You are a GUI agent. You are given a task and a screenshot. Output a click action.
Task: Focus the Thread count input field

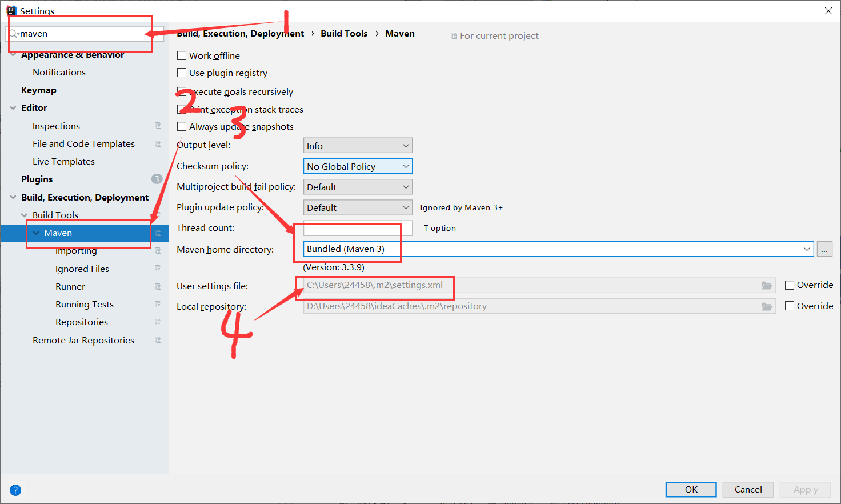[358, 228]
